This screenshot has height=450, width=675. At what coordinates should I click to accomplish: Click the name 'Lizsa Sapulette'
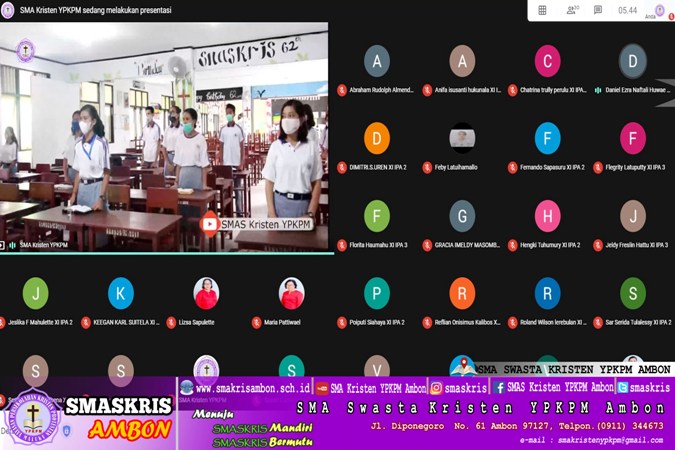(196, 322)
